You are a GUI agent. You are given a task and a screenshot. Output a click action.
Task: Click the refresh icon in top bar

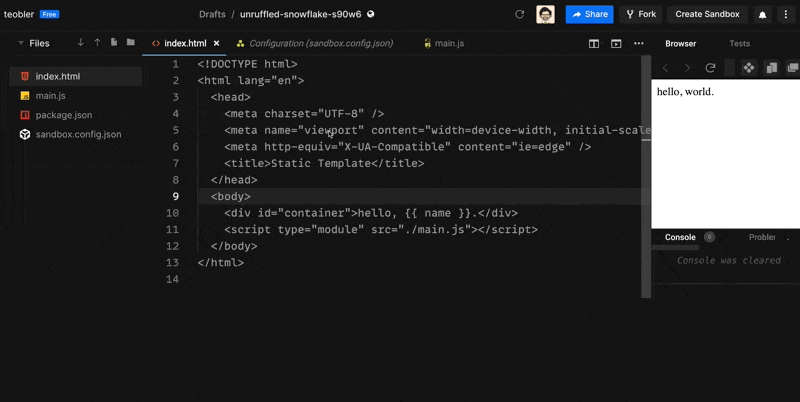pyautogui.click(x=520, y=14)
